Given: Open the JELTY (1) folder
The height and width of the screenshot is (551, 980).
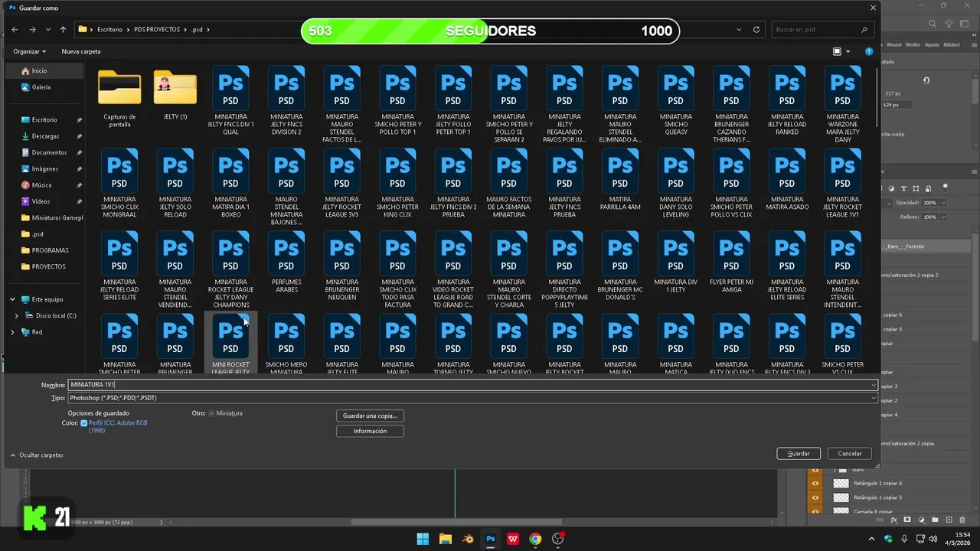Looking at the screenshot, I should tap(175, 95).
